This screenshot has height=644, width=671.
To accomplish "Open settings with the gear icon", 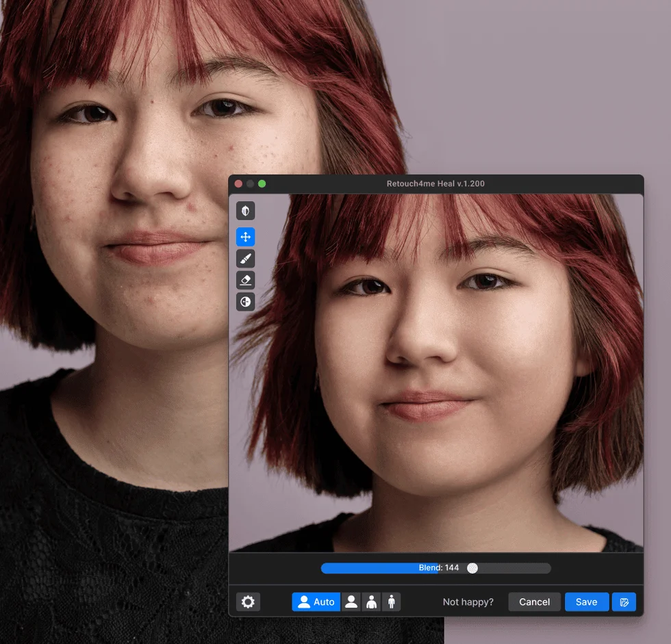I will (x=248, y=602).
